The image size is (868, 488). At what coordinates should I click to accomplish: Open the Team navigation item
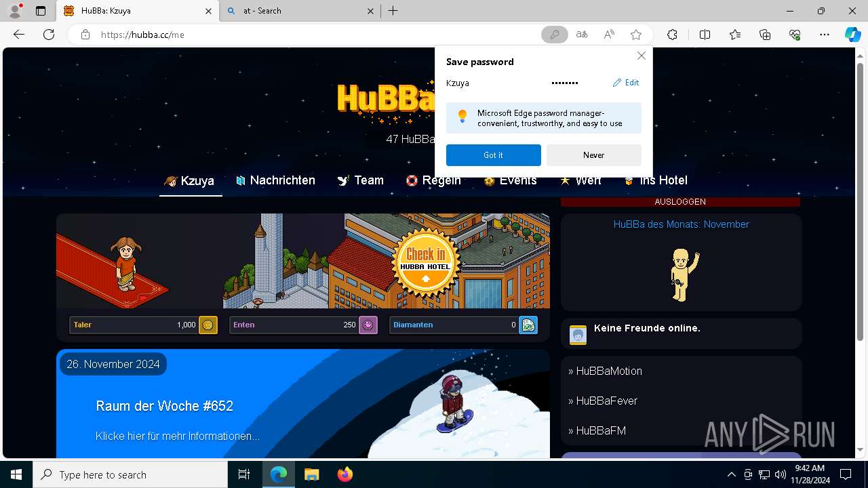(361, 180)
